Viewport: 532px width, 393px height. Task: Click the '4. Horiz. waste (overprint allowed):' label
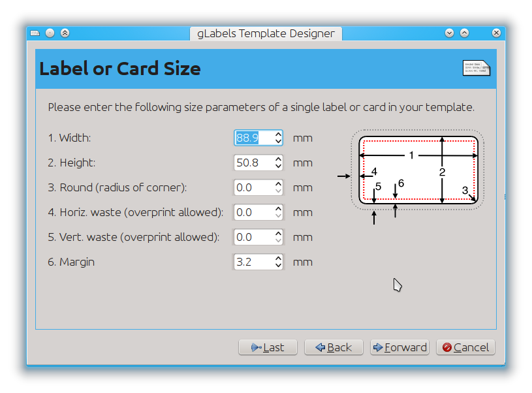pos(136,212)
